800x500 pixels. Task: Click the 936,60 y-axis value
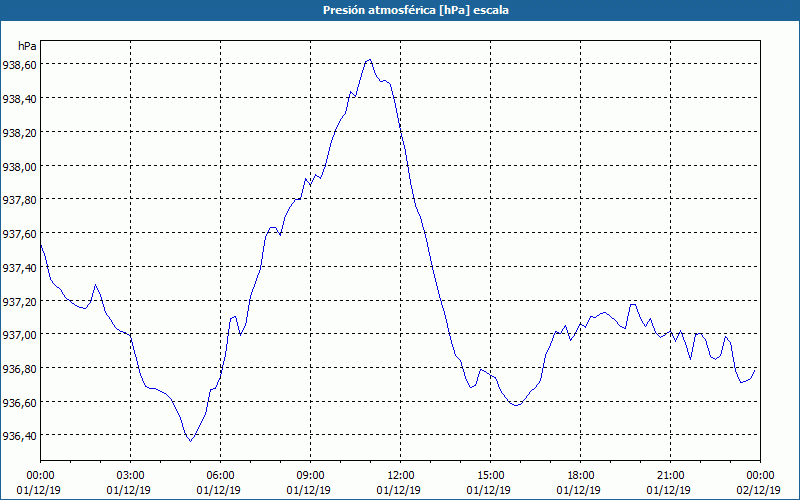[19, 403]
